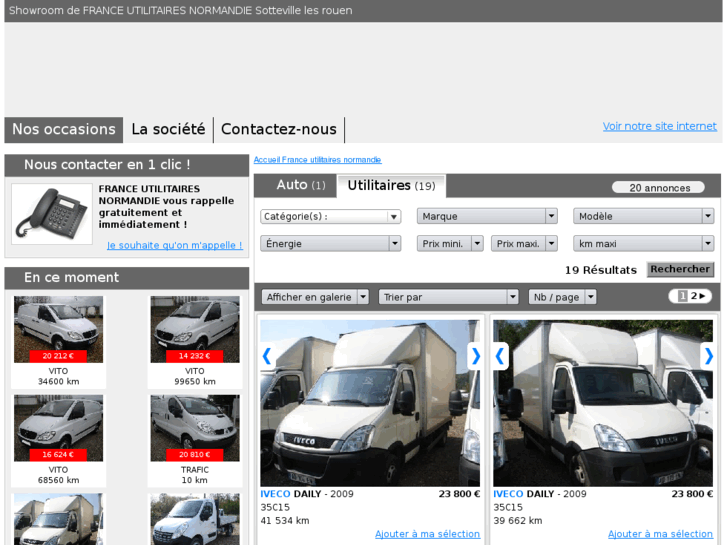Click the telephone callback image
727x545 pixels.
52,214
